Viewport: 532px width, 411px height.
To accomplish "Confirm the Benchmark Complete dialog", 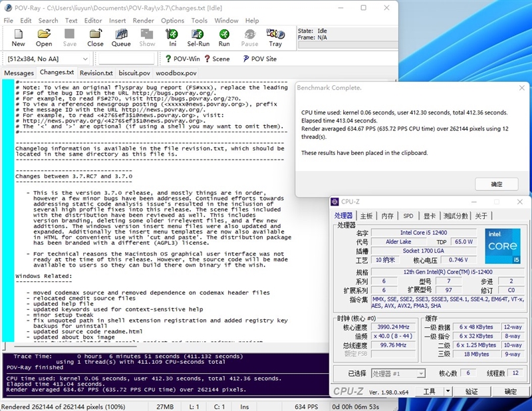I will (496, 184).
